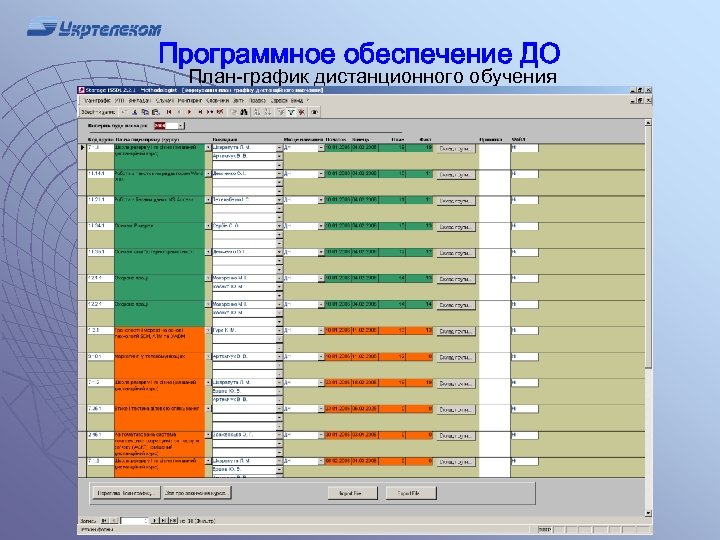Open course name dropdown in row 11.34.1

(208, 226)
